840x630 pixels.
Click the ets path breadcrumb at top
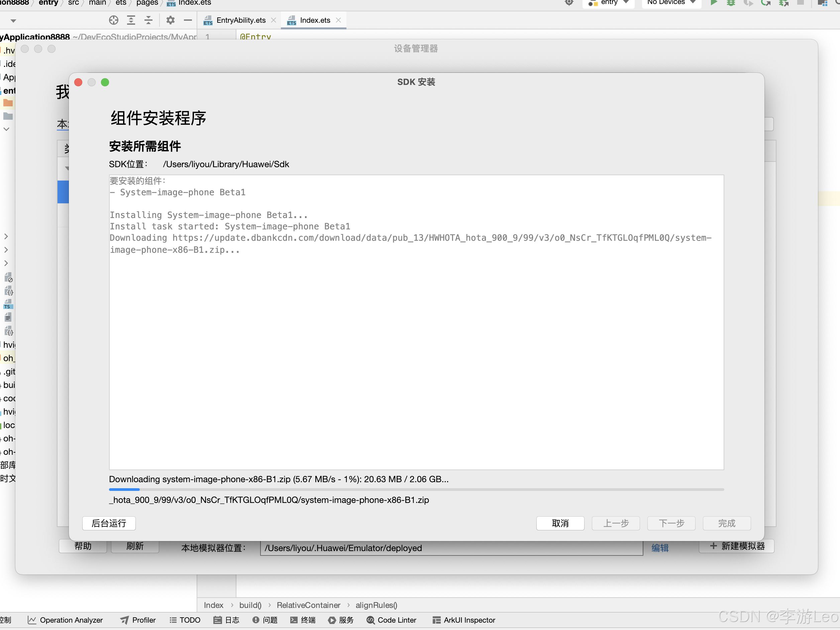click(x=121, y=3)
